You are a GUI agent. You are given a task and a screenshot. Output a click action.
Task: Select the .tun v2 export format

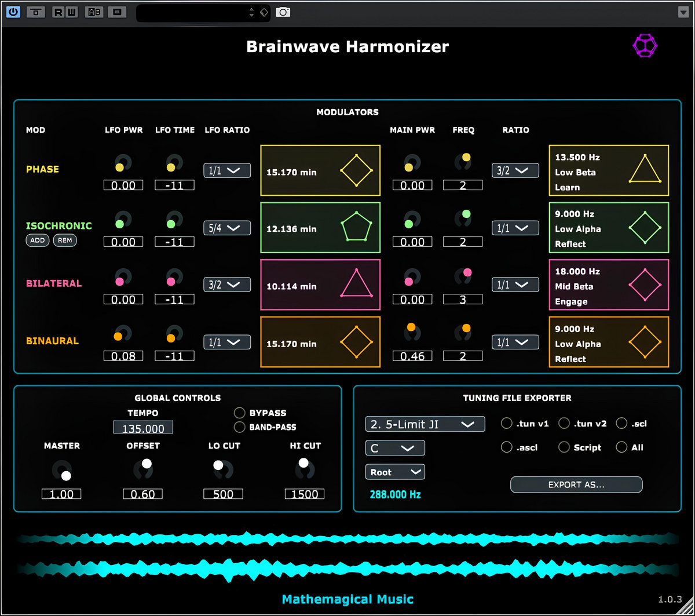[x=564, y=423]
